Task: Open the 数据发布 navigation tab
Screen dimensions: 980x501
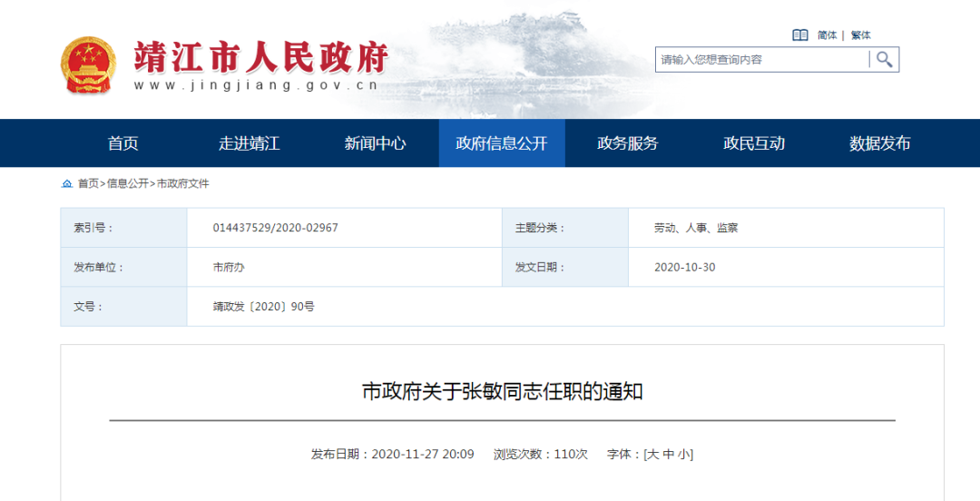Action: [x=880, y=143]
